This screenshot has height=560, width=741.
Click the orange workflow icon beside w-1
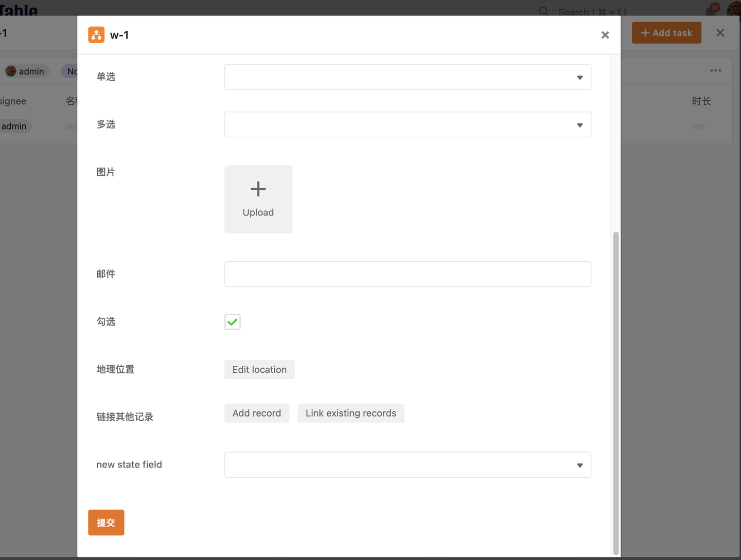pos(96,34)
